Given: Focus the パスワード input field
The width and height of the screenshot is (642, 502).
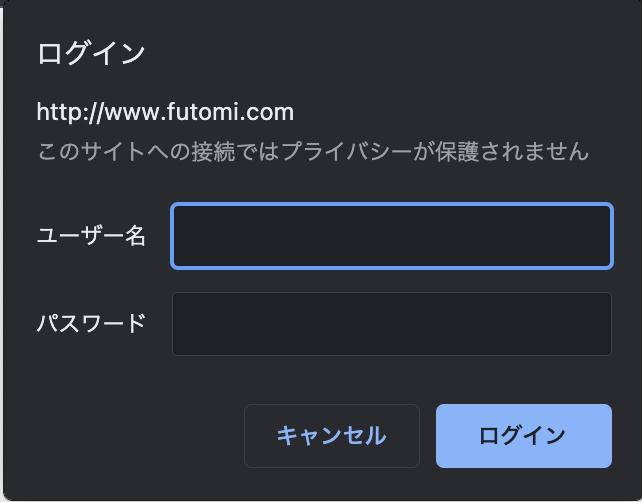Looking at the screenshot, I should 392,324.
